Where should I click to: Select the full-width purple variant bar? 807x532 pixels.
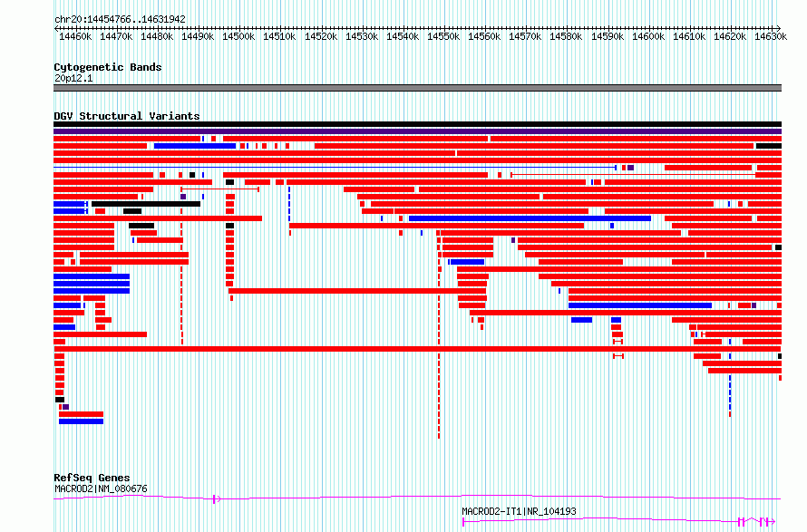417,131
